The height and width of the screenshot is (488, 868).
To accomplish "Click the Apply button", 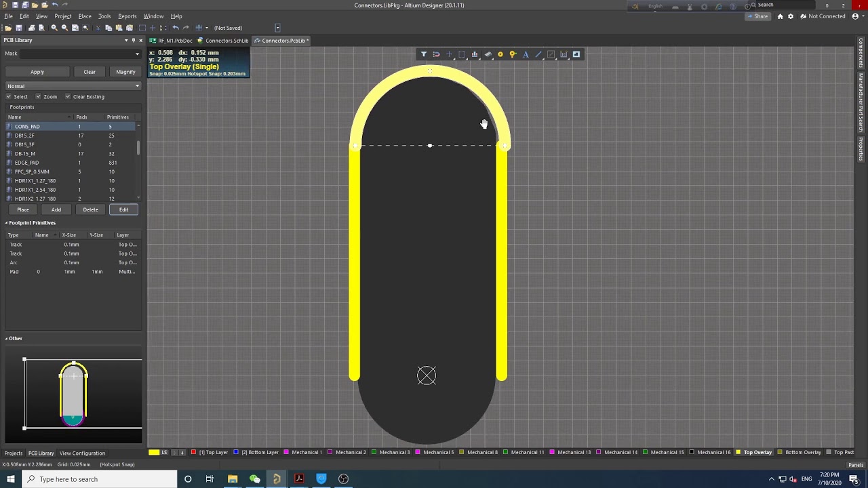I will tap(37, 72).
